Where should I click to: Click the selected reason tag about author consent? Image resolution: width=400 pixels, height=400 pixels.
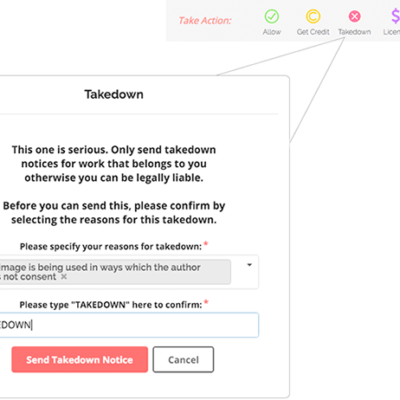coord(113,272)
